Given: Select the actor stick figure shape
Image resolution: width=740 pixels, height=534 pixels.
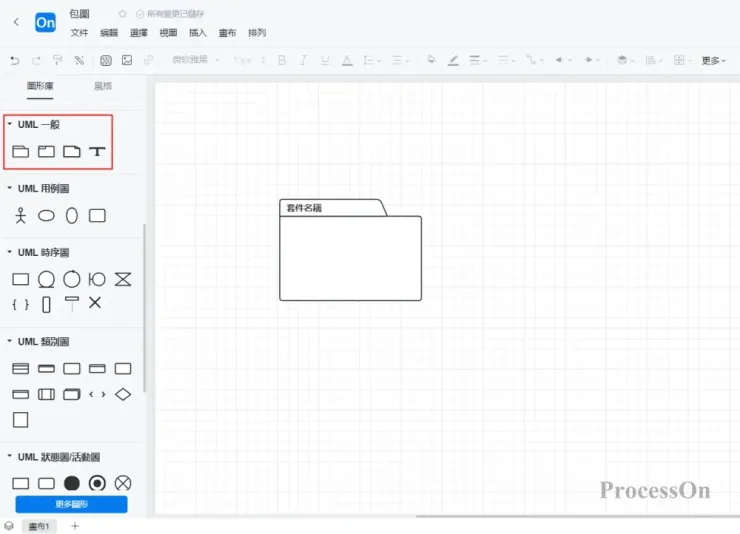Looking at the screenshot, I should pyautogui.click(x=20, y=216).
